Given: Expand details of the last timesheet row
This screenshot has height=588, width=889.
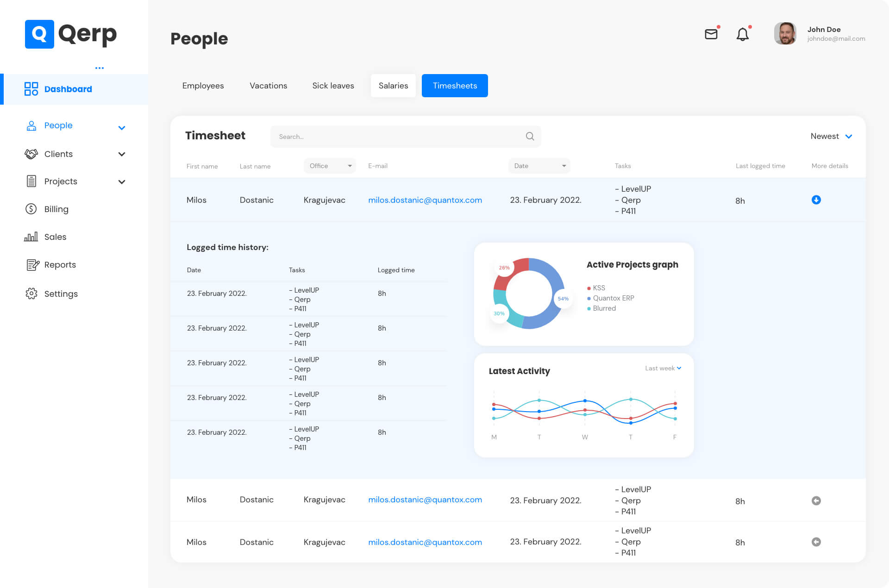Looking at the screenshot, I should 816,542.
